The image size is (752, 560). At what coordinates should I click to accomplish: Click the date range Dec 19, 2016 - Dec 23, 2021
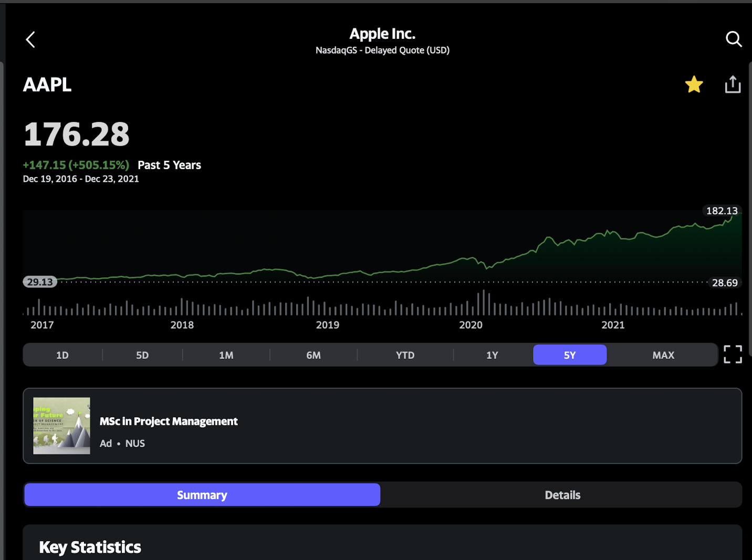(x=81, y=179)
